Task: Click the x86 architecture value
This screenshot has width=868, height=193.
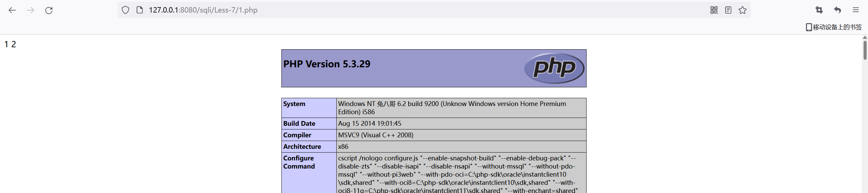Action: click(343, 147)
